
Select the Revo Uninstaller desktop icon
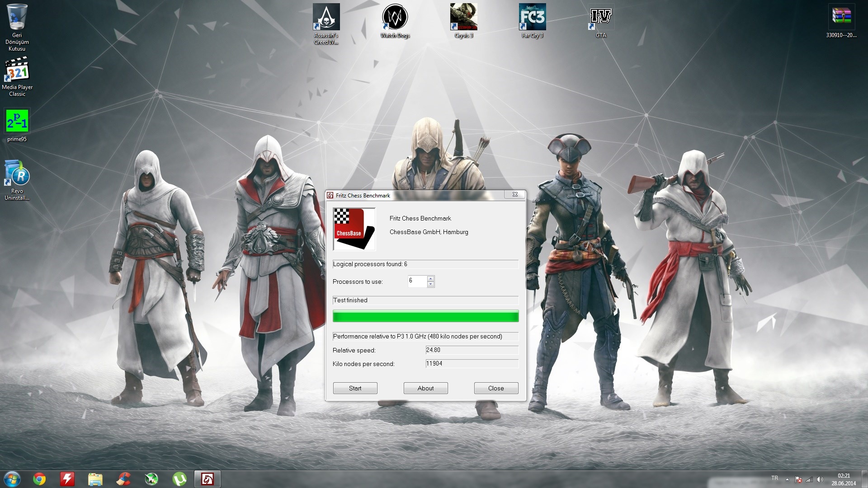click(17, 174)
